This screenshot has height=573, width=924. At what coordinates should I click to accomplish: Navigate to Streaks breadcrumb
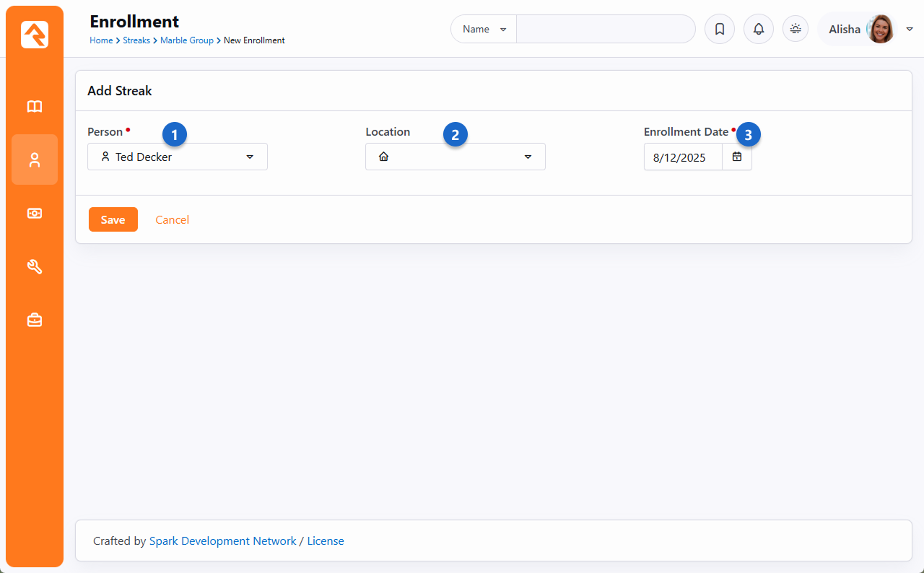pyautogui.click(x=136, y=40)
